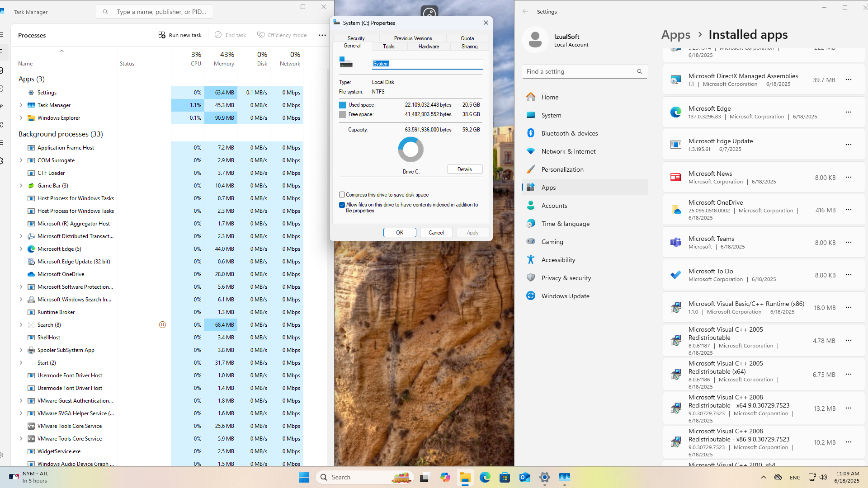The height and width of the screenshot is (488, 868).
Task: Click the Find a setting search field
Action: pos(585,71)
